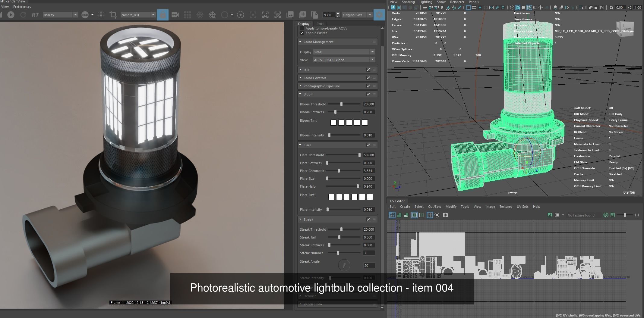Toggle Apply to non-beauty AOVs checkbox
The image size is (644, 318).
tap(302, 28)
